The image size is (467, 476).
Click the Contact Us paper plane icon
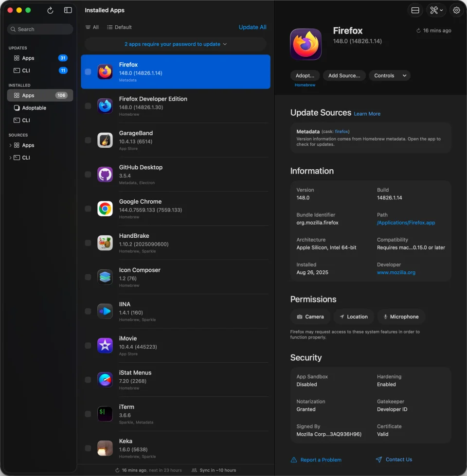pyautogui.click(x=378, y=459)
